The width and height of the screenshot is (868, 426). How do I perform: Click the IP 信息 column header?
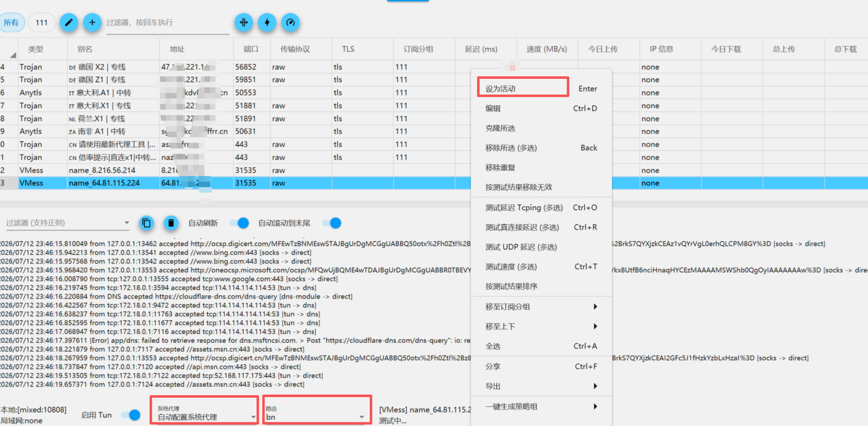click(x=670, y=49)
